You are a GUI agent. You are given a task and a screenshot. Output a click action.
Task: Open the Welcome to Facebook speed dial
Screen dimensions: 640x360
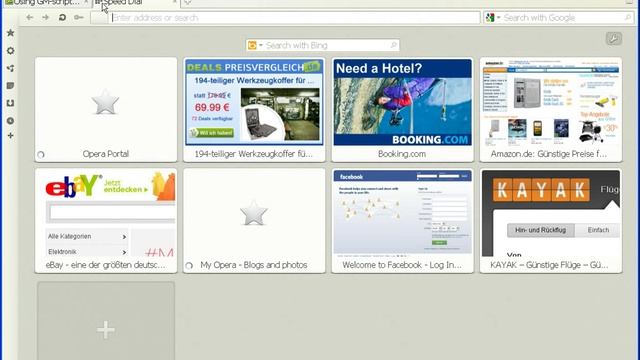click(x=402, y=221)
